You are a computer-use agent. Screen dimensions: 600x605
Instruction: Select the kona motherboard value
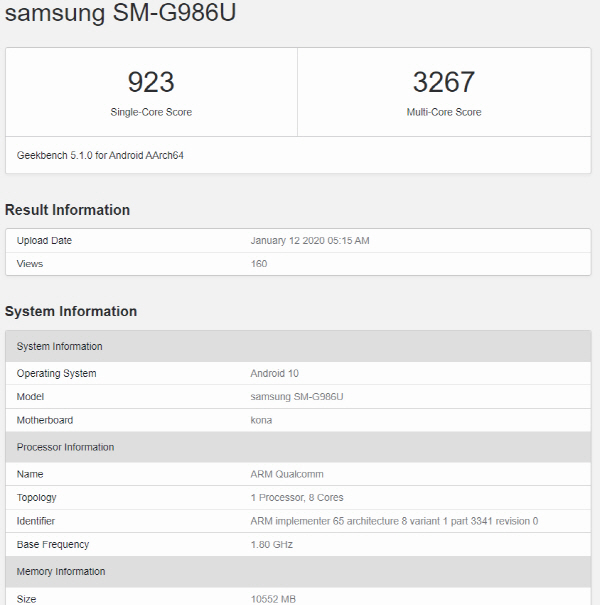click(x=261, y=420)
